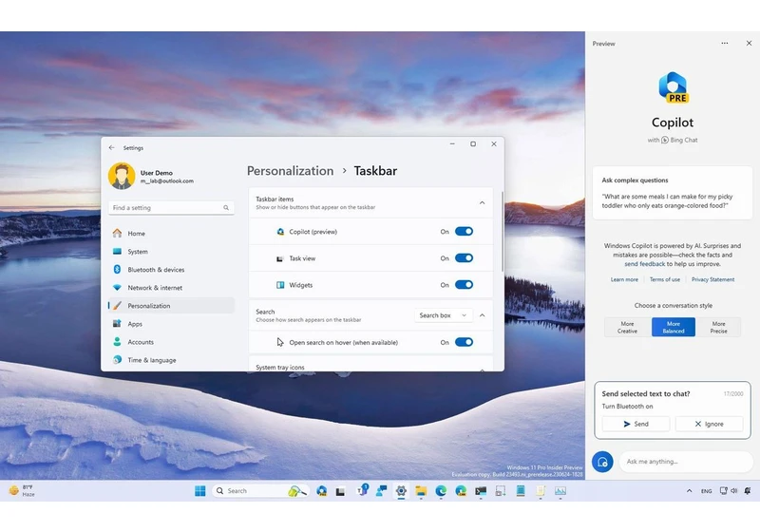Collapse the Search section chevron

(x=482, y=315)
